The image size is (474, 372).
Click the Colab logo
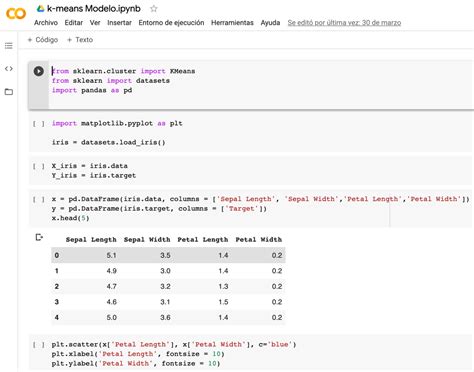(x=16, y=14)
